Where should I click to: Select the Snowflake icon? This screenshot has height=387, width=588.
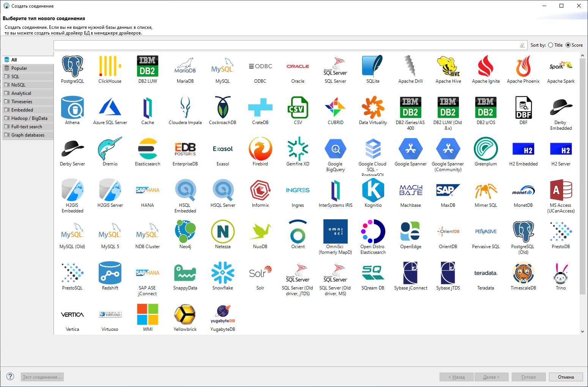coord(223,273)
